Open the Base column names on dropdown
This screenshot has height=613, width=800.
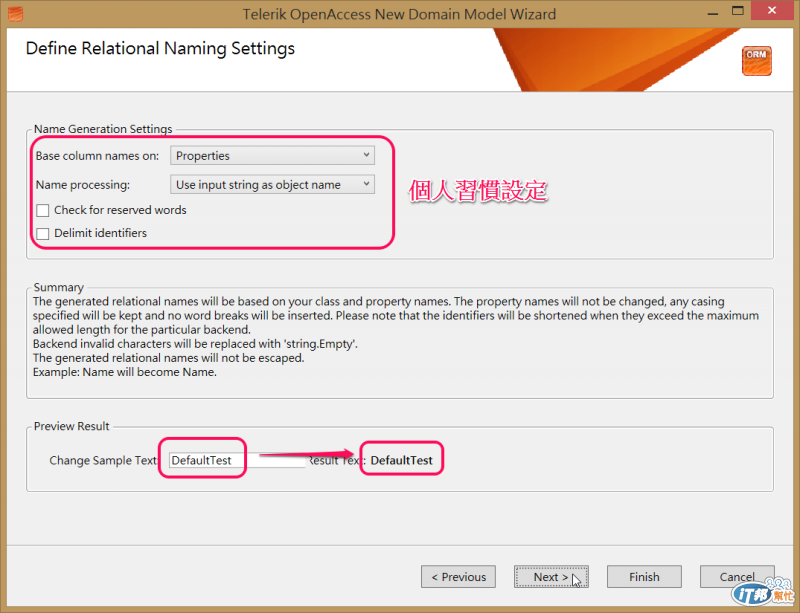click(x=272, y=156)
